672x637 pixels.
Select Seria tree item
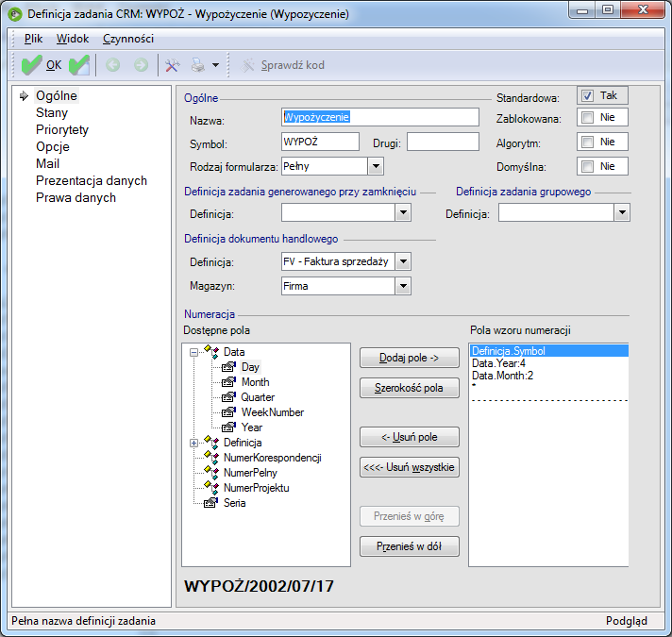234,503
